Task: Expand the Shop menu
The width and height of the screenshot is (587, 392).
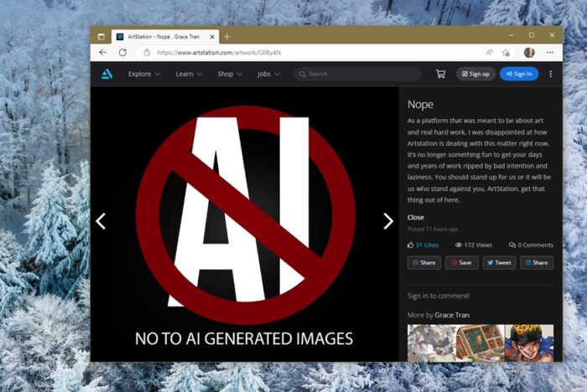Action: click(230, 74)
